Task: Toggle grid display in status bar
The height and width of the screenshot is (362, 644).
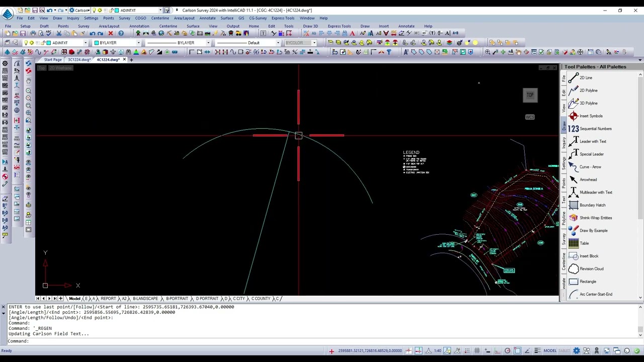Action: tap(477, 350)
